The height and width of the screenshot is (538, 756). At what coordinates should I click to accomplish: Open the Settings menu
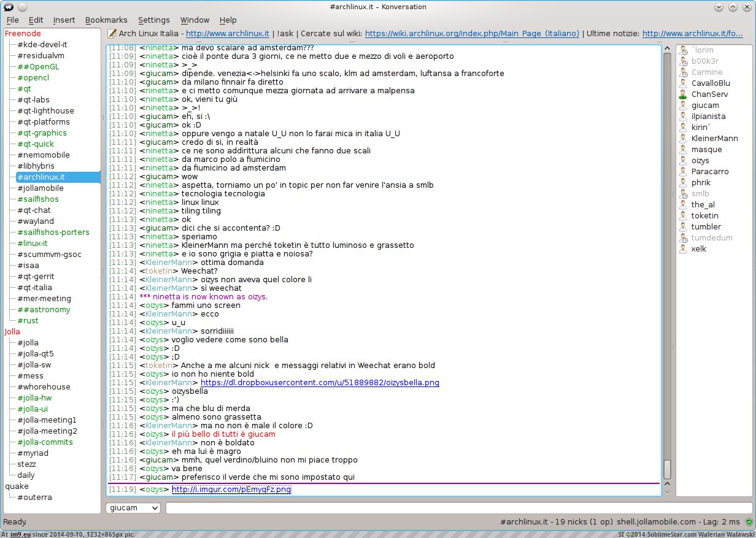[x=154, y=20]
